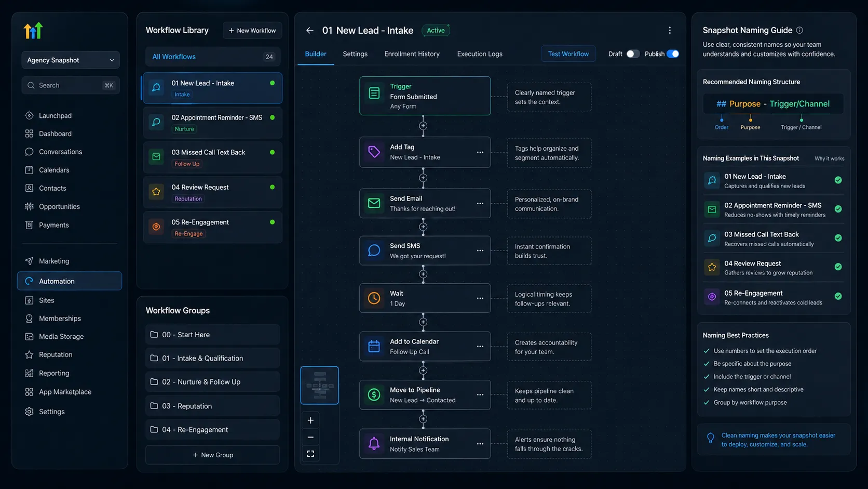Viewport: 868px width, 489px height.
Task: Select Automation in the sidebar
Action: [70, 281]
